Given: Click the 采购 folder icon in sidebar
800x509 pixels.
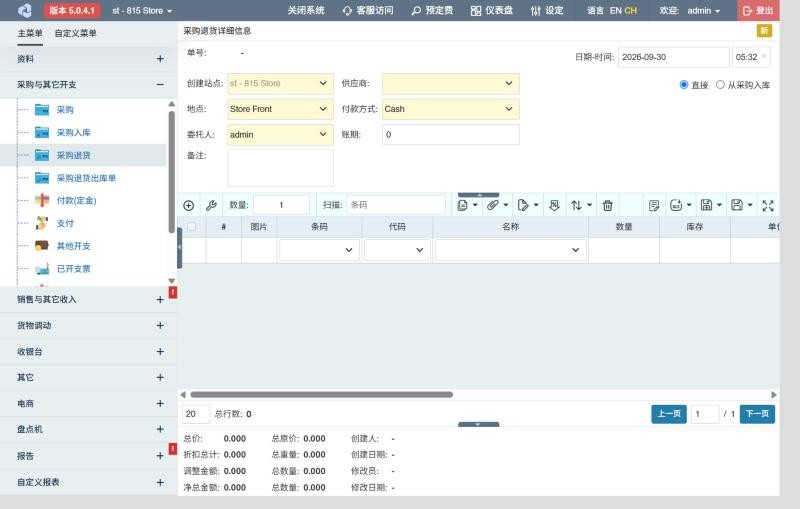Looking at the screenshot, I should pyautogui.click(x=42, y=110).
